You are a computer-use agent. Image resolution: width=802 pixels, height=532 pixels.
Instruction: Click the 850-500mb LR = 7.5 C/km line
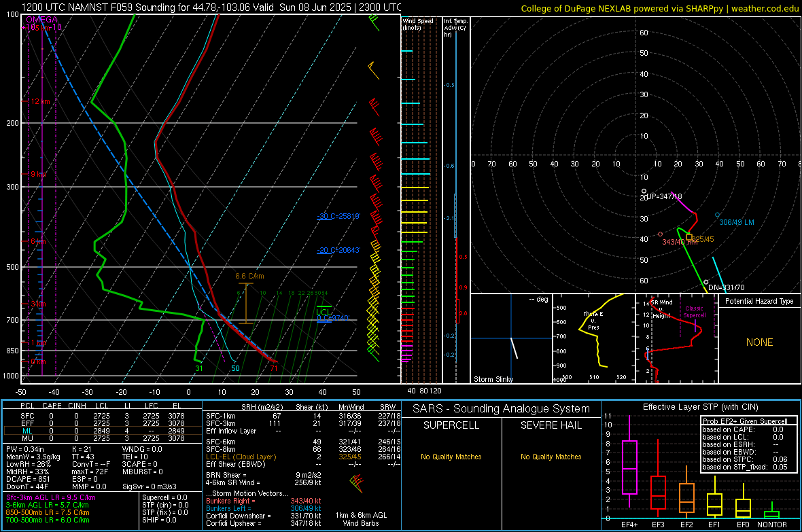(48, 512)
